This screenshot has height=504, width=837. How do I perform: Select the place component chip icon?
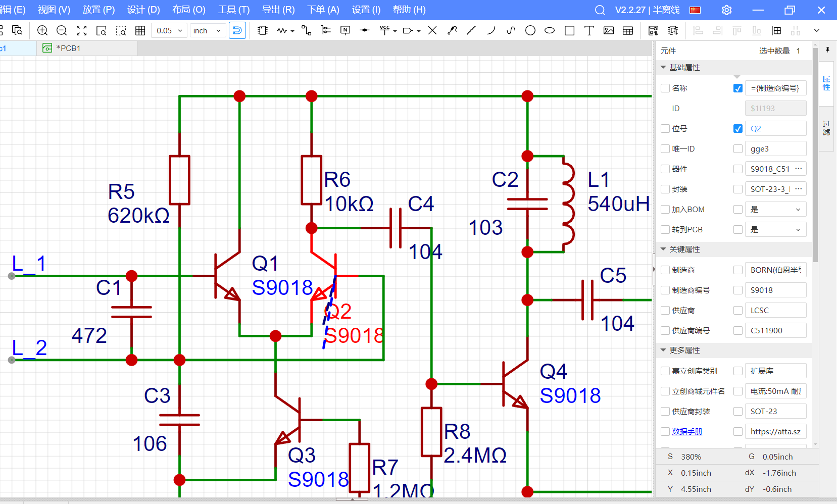click(x=262, y=31)
